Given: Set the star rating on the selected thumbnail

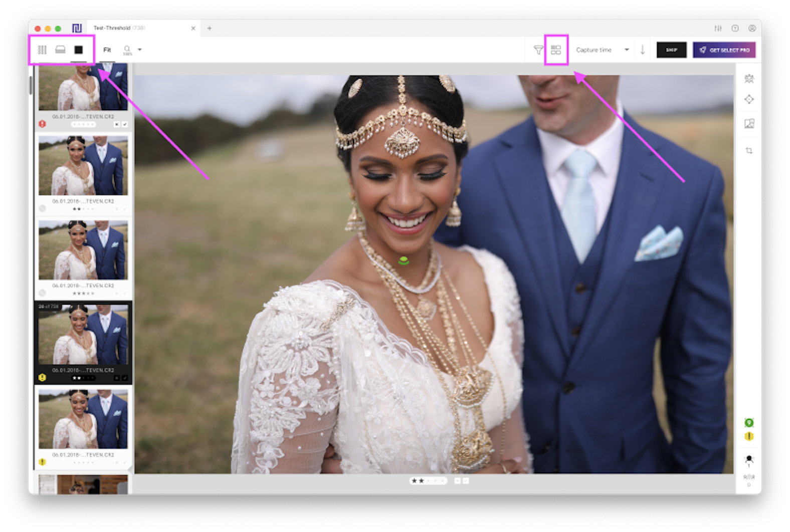Looking at the screenshot, I should [x=83, y=378].
